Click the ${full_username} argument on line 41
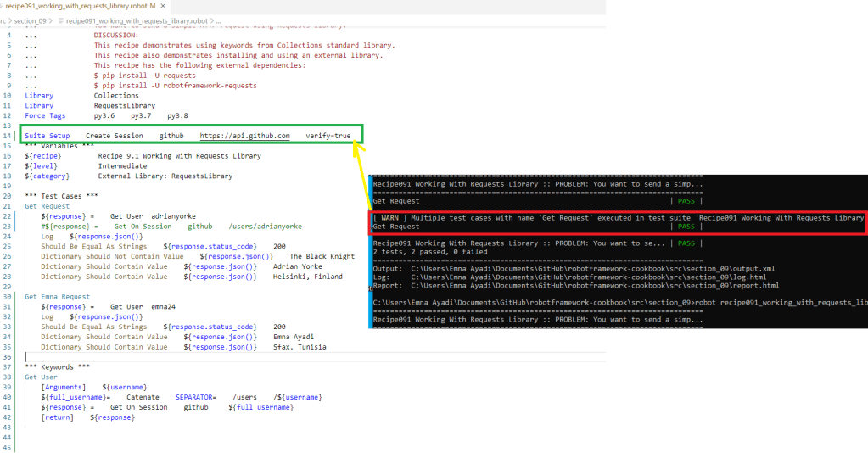Screen dimensions: 868x453 point(260,407)
